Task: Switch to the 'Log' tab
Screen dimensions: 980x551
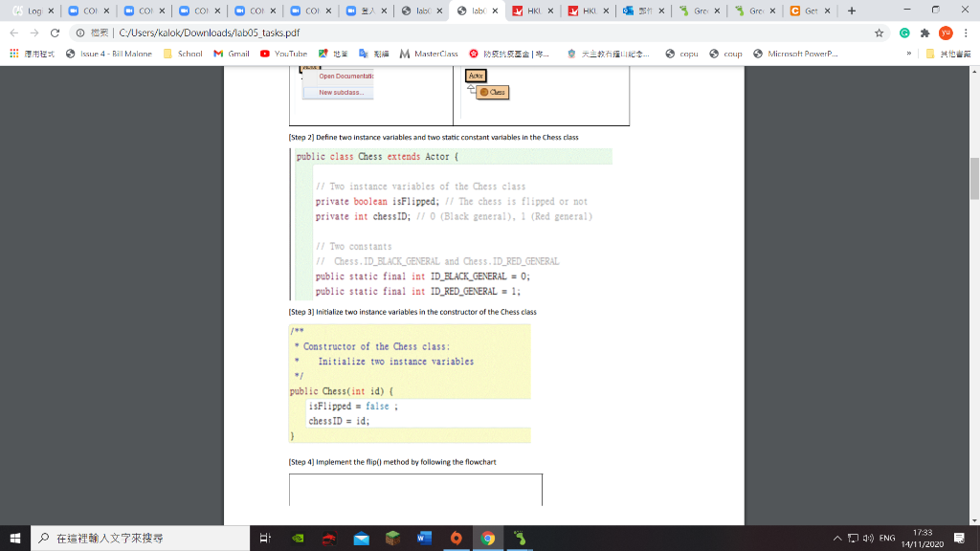Action: tap(33, 11)
